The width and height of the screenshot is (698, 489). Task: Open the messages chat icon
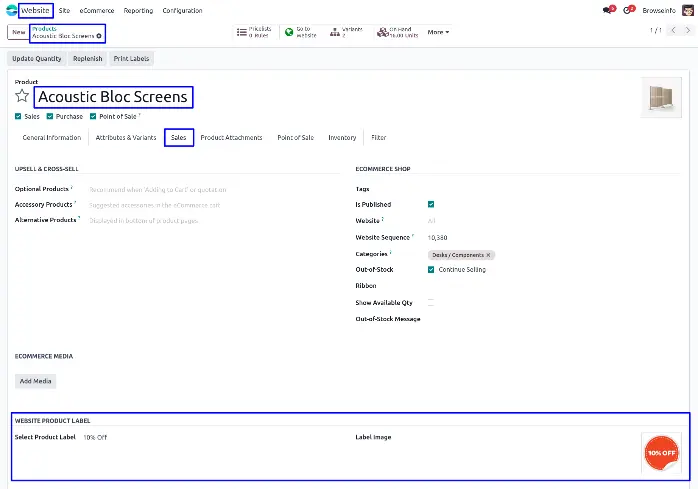tap(608, 10)
